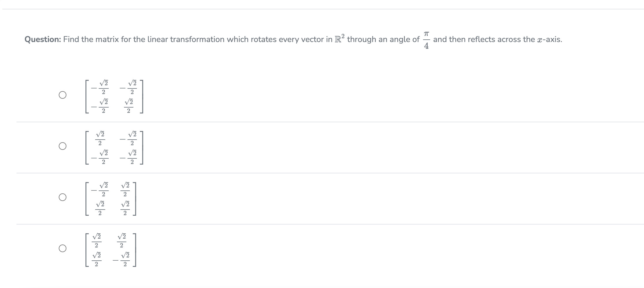Click the matrix in the fourth option
Image resolution: width=644 pixels, height=288 pixels.
pyautogui.click(x=110, y=250)
